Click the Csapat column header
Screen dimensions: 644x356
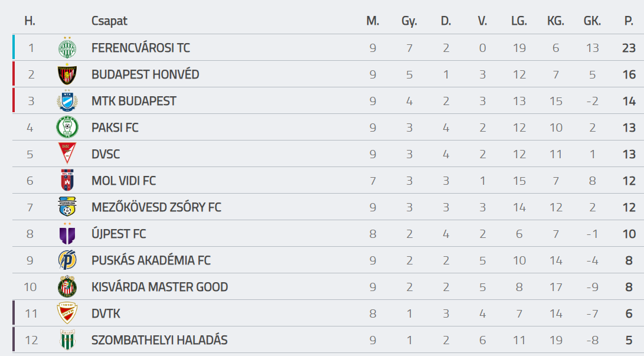point(109,21)
